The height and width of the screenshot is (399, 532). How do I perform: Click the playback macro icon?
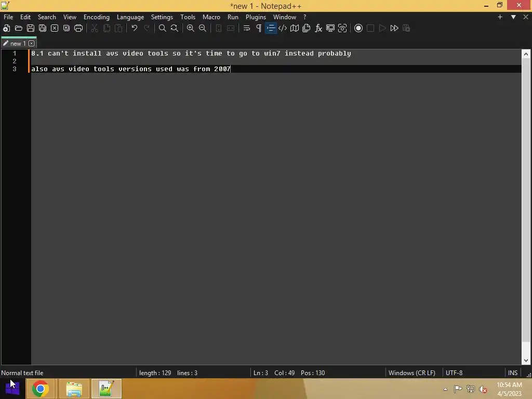pyautogui.click(x=382, y=28)
